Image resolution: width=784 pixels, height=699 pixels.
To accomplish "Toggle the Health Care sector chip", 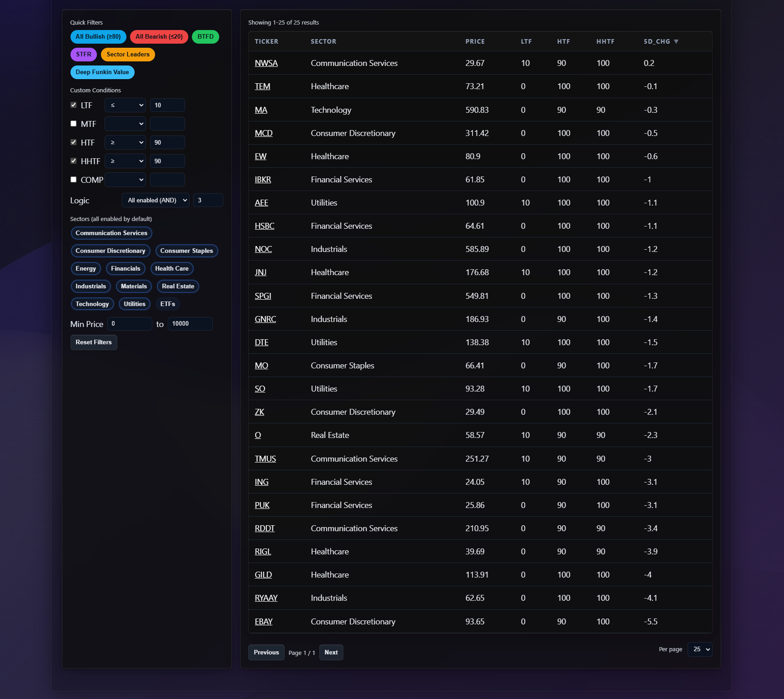I will [x=172, y=269].
